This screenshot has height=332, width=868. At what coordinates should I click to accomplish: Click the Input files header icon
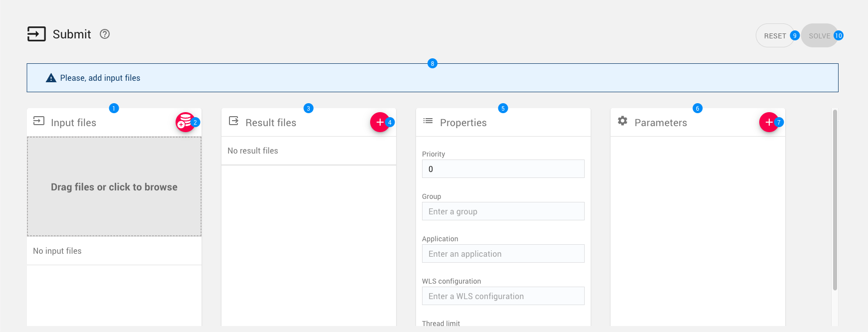point(39,121)
